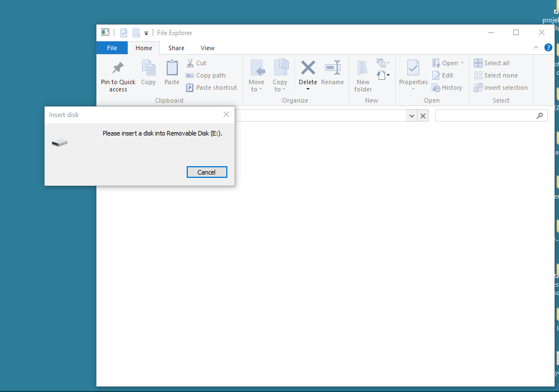Click the Select none icon
The image size is (559, 392).
(x=478, y=75)
